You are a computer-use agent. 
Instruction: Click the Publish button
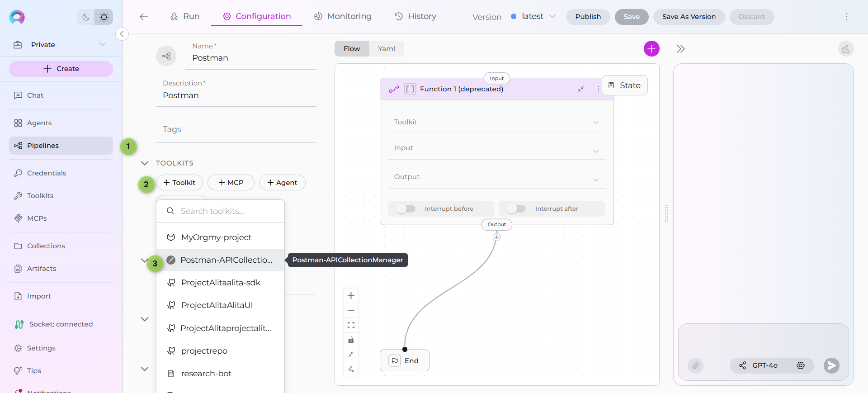coord(588,17)
